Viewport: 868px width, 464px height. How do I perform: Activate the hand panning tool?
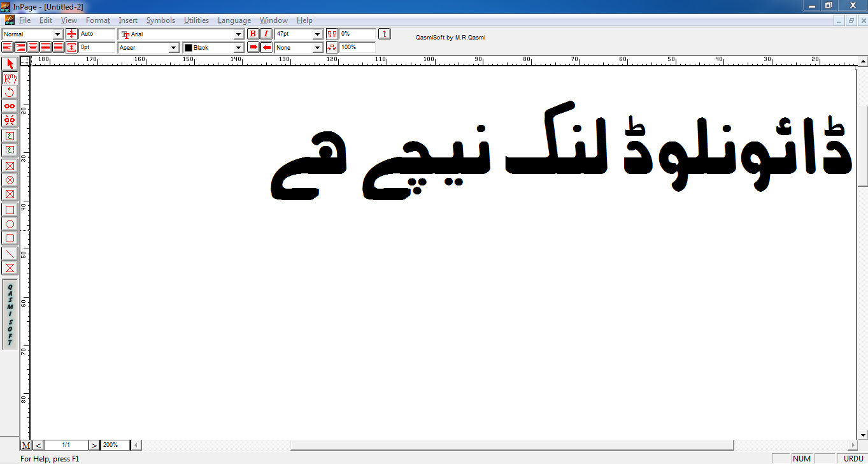click(10, 78)
